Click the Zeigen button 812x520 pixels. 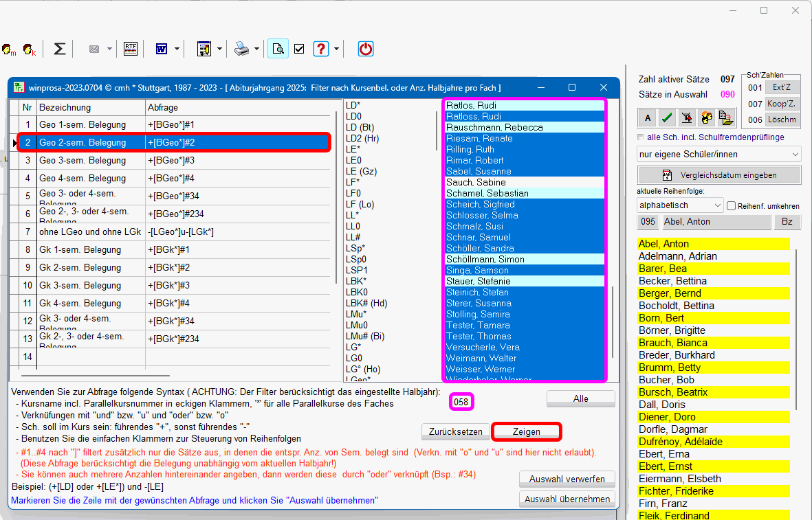pos(527,431)
